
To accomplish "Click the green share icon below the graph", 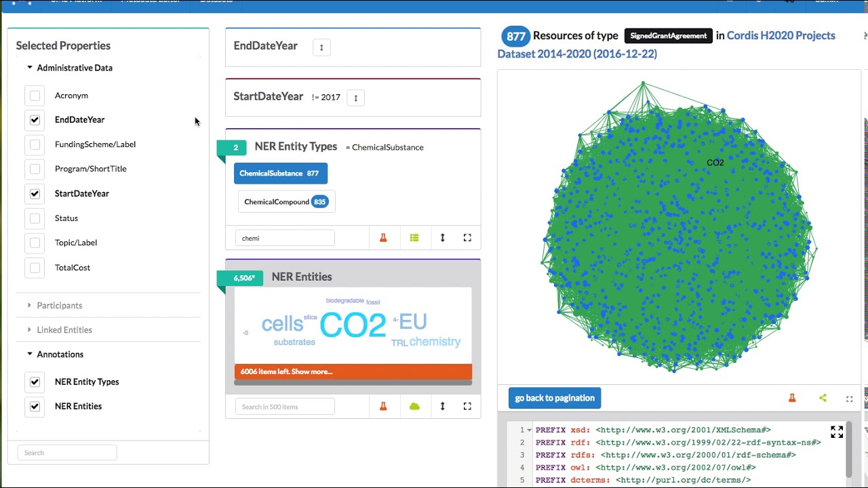I will 823,398.
